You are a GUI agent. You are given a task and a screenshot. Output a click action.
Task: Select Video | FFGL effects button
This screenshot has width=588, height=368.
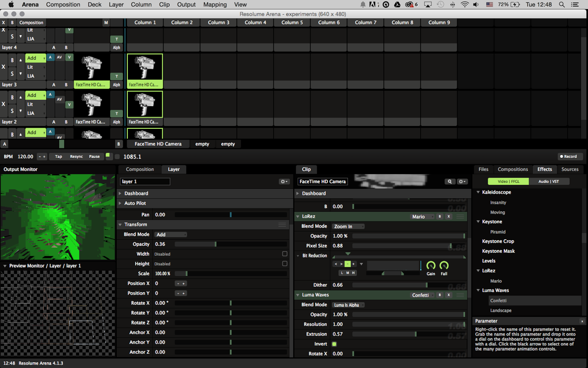coord(509,181)
